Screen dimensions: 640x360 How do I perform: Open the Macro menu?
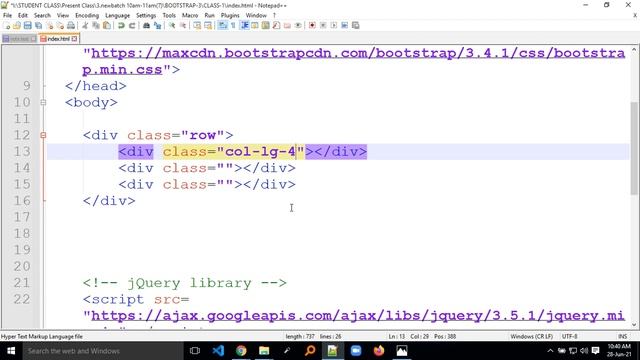click(190, 15)
